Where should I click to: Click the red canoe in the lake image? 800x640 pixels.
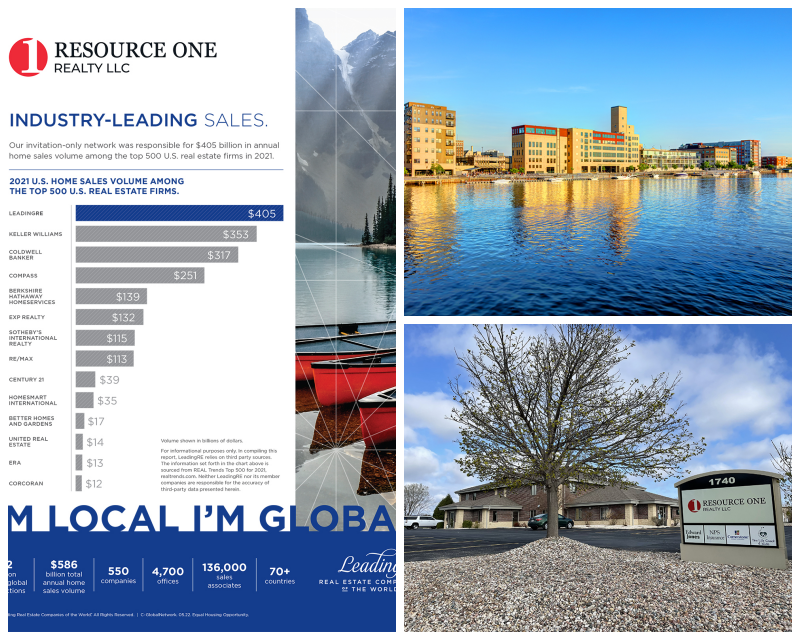[354, 380]
